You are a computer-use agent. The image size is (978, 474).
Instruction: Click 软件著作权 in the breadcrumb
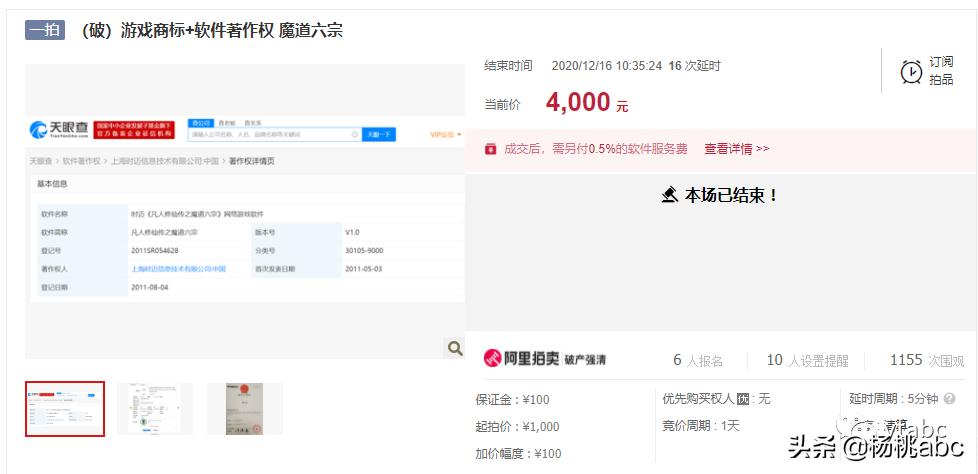(82, 161)
